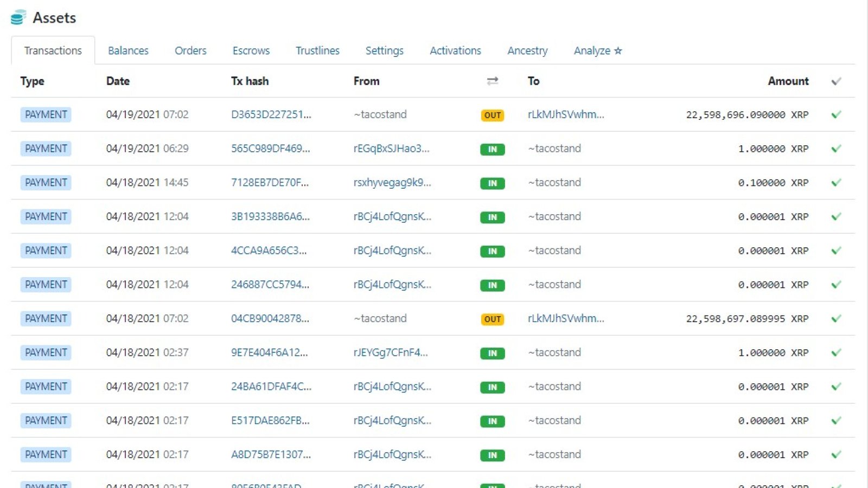Select the Transactions tab
The width and height of the screenshot is (868, 488).
click(53, 50)
